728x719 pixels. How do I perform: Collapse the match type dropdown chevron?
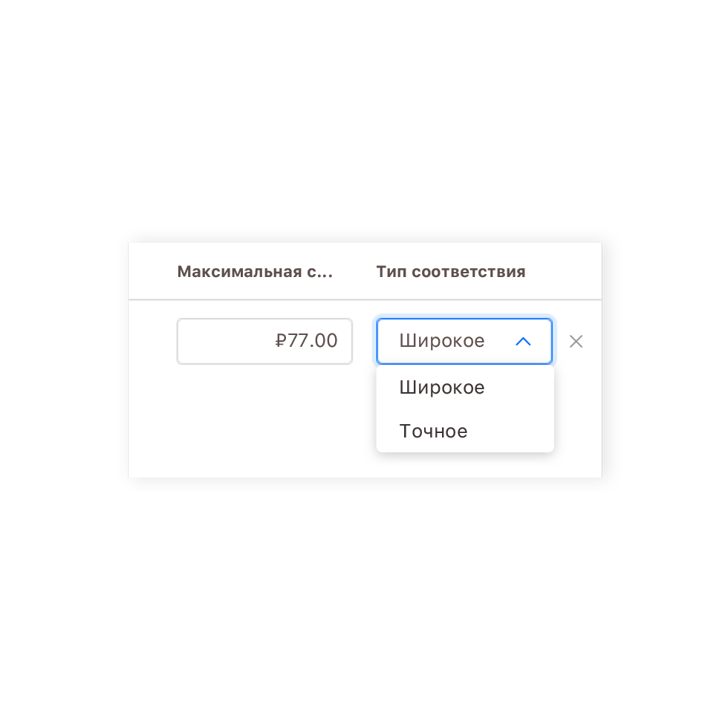point(523,342)
